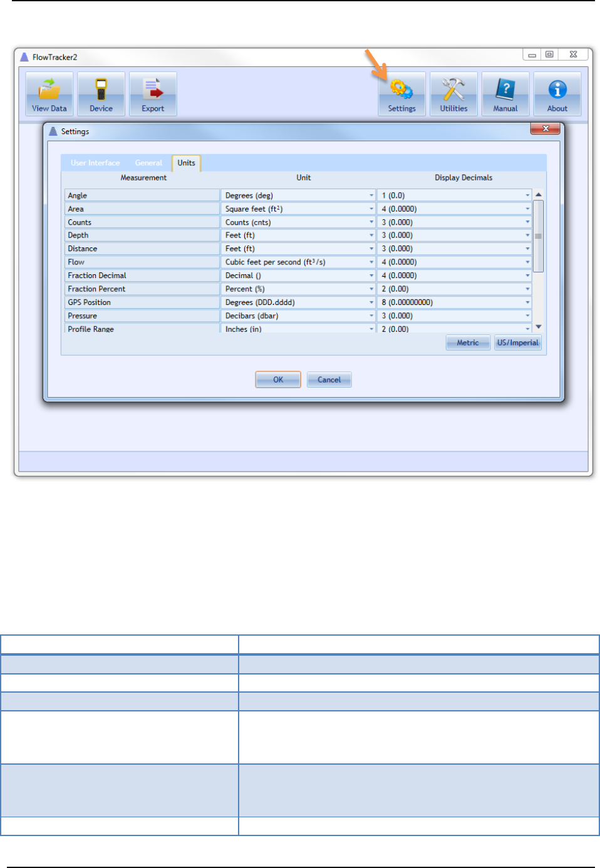
Task: Maximize the FlowTracker2 window
Action: 549,54
